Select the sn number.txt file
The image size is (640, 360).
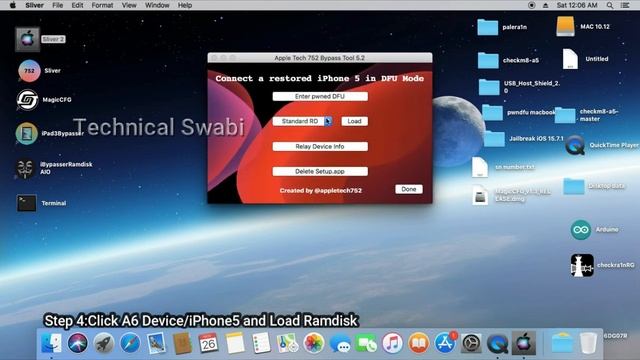coord(480,167)
